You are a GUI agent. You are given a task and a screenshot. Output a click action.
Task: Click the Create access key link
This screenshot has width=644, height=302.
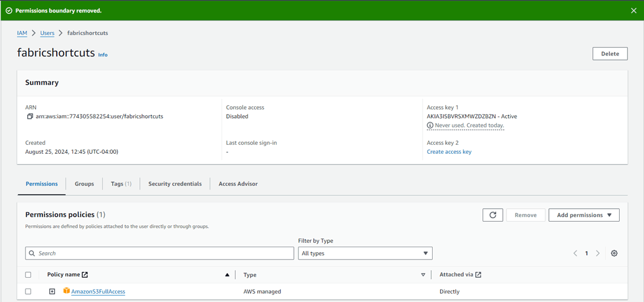(449, 152)
